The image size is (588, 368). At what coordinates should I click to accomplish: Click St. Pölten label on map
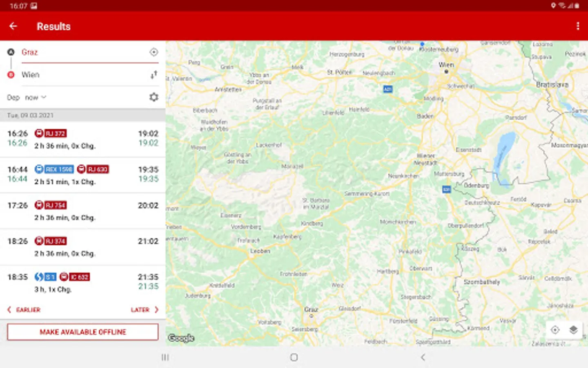(x=339, y=72)
